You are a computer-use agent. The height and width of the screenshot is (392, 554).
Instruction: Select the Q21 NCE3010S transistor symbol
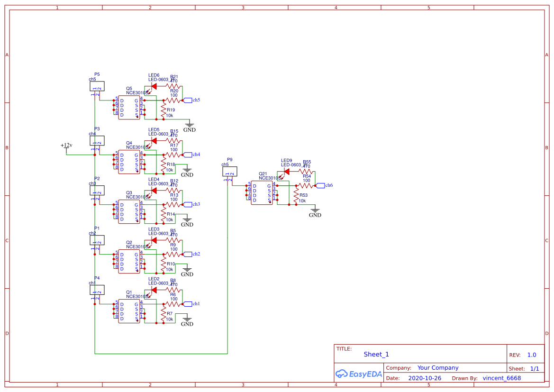261,192
